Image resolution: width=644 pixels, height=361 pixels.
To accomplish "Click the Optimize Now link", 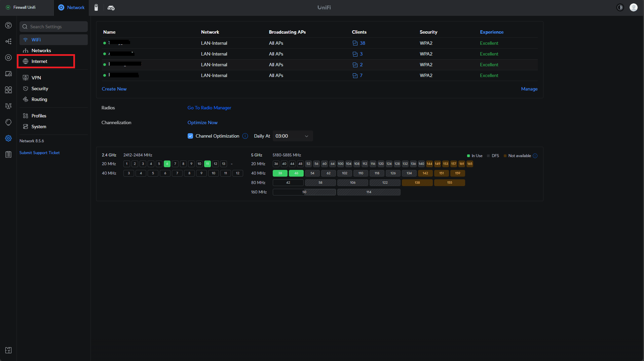I will [202, 122].
